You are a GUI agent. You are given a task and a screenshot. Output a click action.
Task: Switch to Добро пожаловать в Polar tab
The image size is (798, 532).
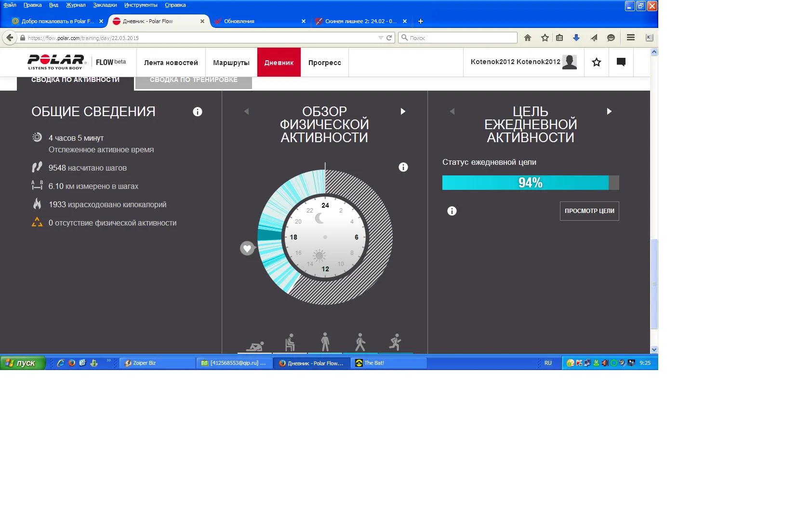(x=57, y=21)
